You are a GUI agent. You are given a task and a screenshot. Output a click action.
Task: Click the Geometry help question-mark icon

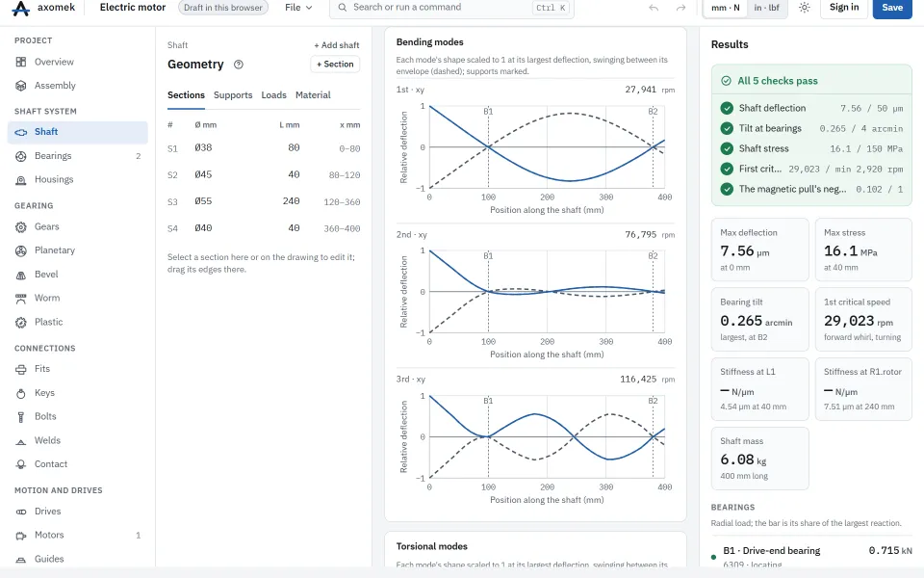pyautogui.click(x=239, y=65)
